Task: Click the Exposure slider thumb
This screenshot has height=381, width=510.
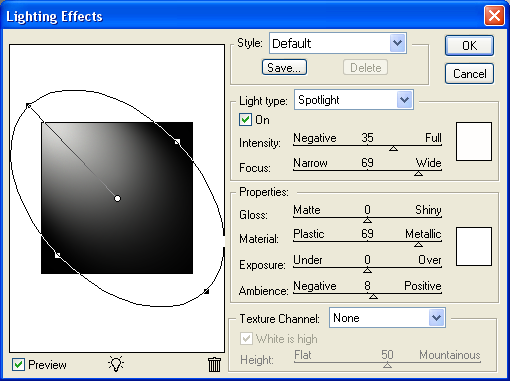Action: [367, 270]
